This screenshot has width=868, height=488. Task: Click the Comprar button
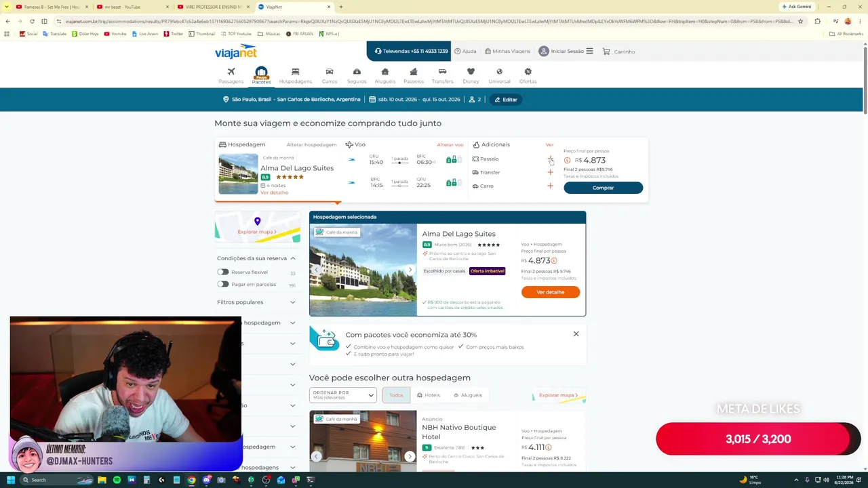point(603,188)
